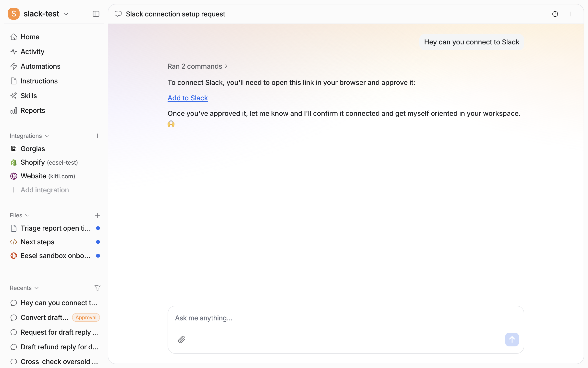Click the slack-test workspace avatar
This screenshot has height=368, width=588.
(14, 14)
